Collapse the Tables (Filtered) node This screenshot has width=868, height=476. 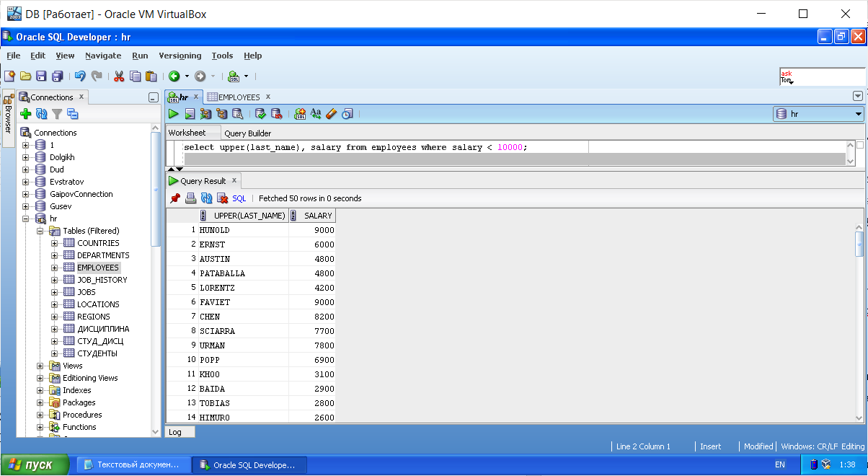click(x=40, y=231)
